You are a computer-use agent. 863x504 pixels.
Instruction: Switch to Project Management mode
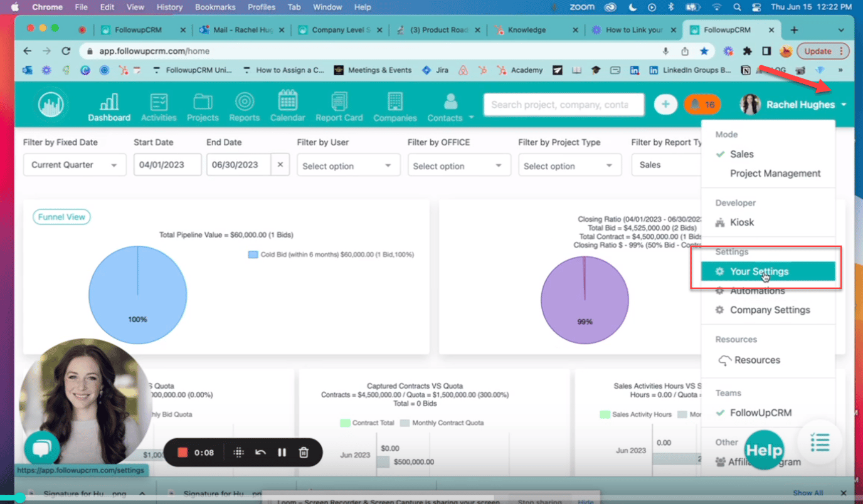(775, 174)
